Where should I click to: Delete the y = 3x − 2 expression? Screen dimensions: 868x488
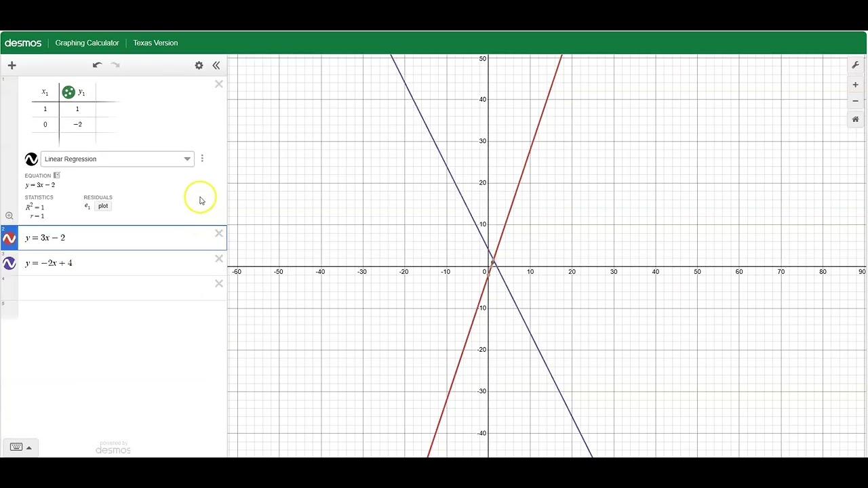[x=218, y=233]
